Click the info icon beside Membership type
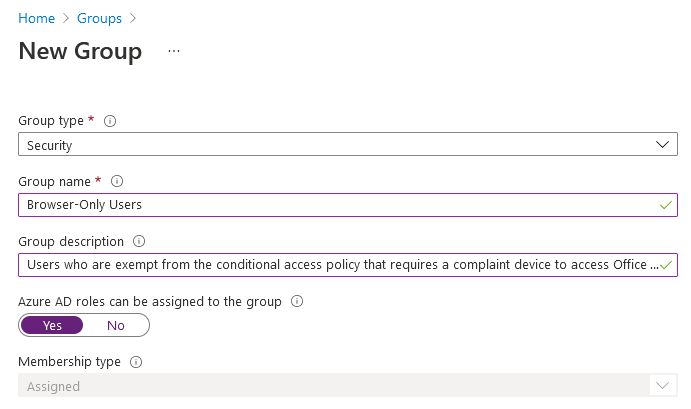The image size is (691, 409). click(x=136, y=362)
